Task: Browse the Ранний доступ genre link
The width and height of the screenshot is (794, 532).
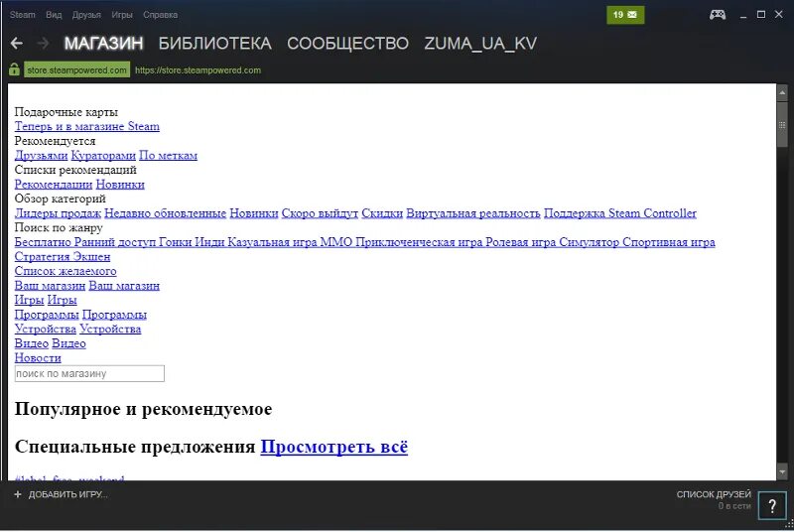Action: point(115,242)
